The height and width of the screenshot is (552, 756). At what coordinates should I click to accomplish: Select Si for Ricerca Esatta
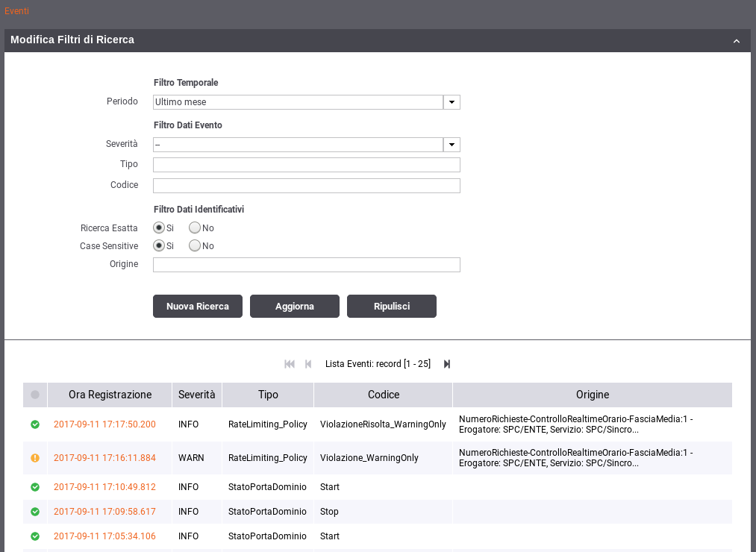[x=159, y=228]
